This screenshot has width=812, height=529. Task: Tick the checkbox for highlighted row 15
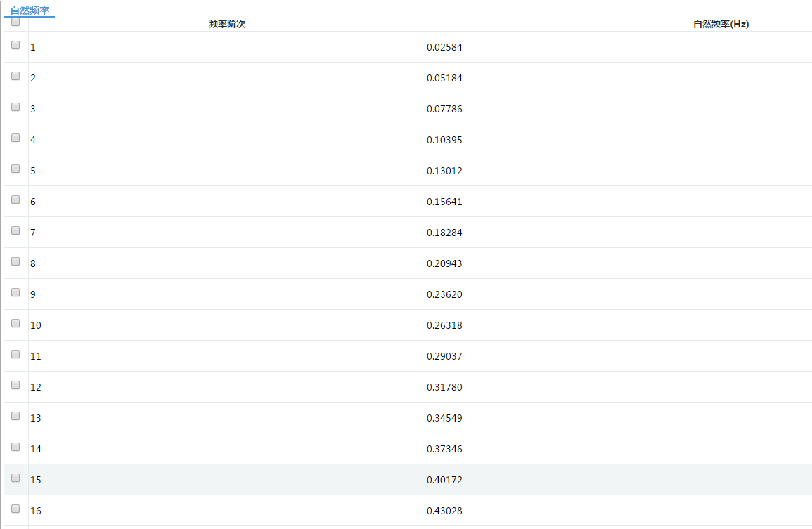(x=15, y=478)
